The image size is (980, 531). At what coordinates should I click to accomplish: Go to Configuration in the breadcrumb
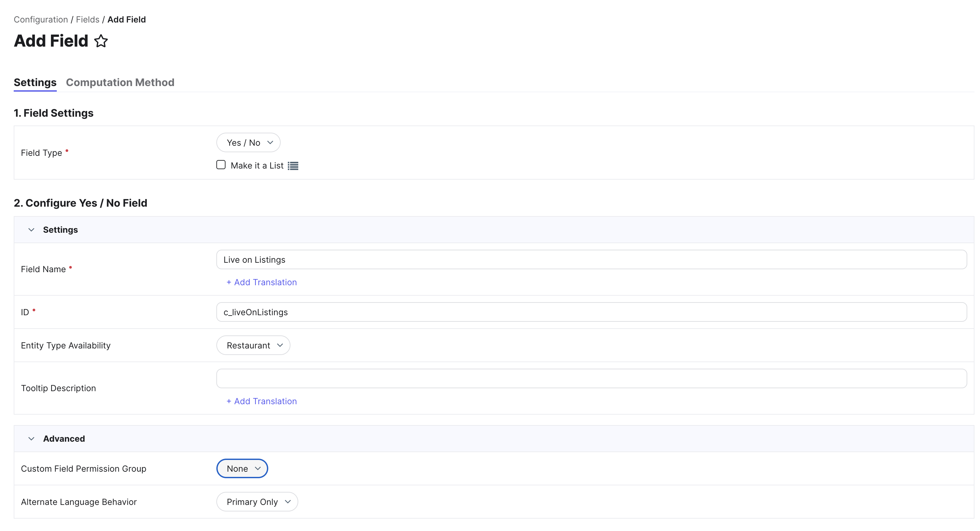41,19
